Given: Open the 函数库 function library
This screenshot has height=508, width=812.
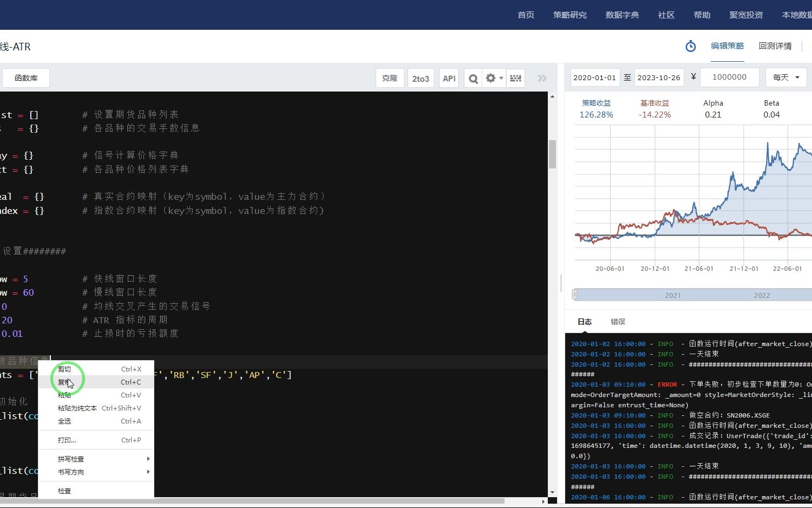Looking at the screenshot, I should (26, 79).
